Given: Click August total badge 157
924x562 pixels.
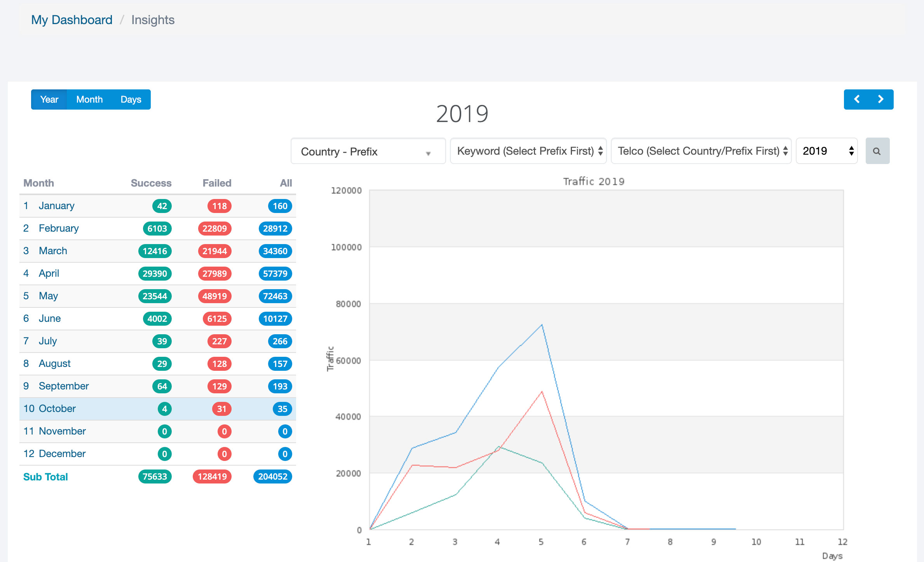Looking at the screenshot, I should pos(280,364).
